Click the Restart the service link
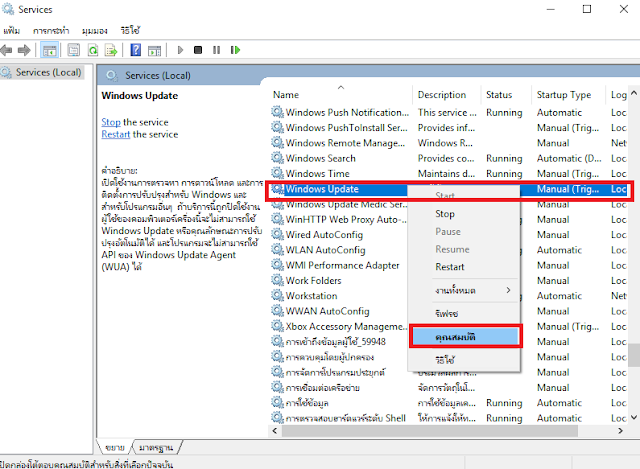The width and height of the screenshot is (640, 469). (116, 134)
